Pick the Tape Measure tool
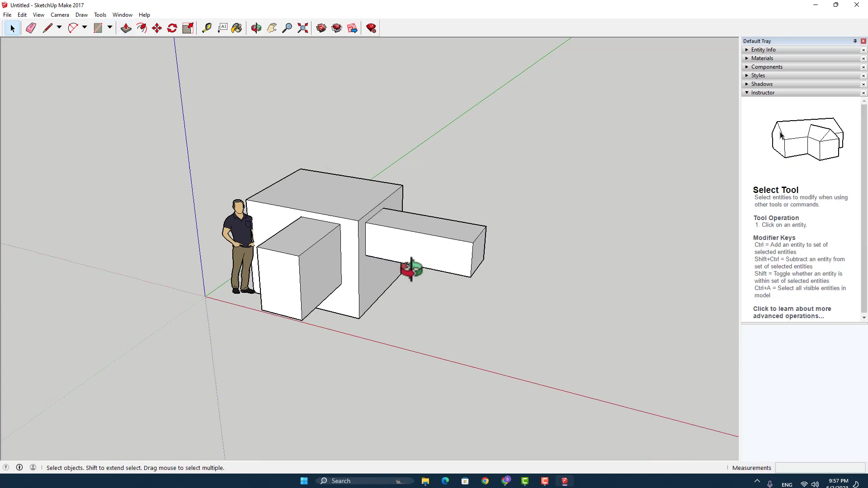Viewport: 868px width, 488px height. [x=207, y=28]
